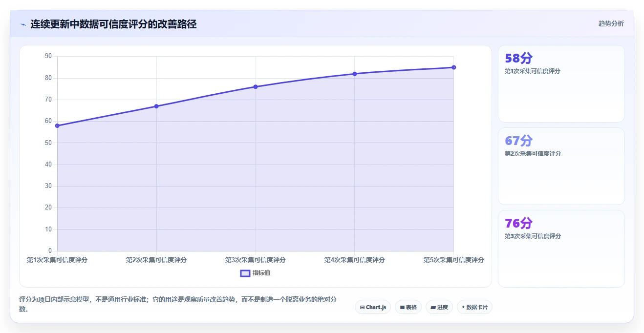Click x-axis label 第5次采集可信度评分
The image size is (644, 333).
pos(454,260)
